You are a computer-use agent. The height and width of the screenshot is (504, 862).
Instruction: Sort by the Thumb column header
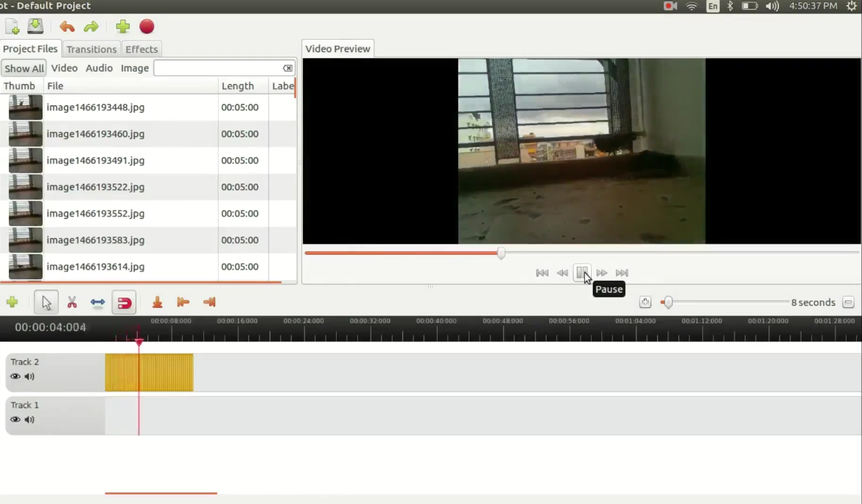22,85
